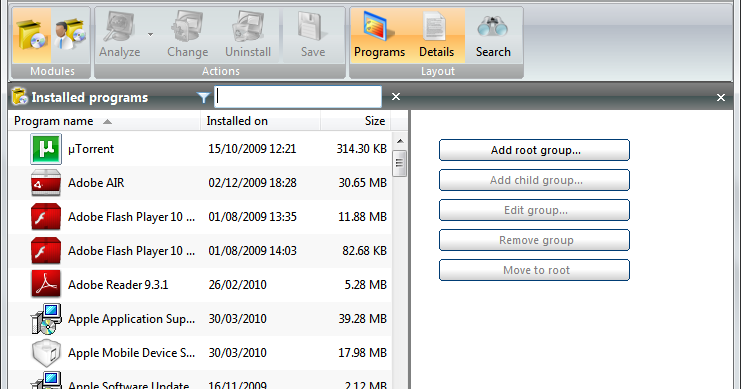Sort by Size column
Viewport: 741px width, 389px height.
[x=356, y=121]
